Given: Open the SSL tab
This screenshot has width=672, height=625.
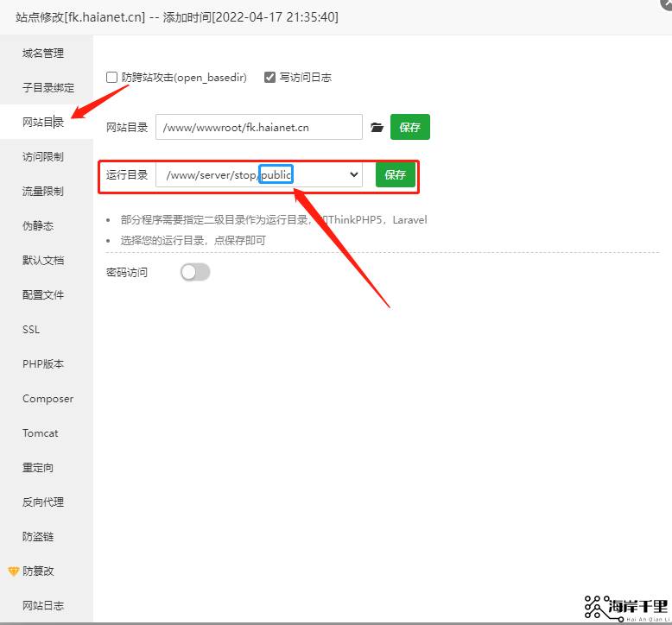Looking at the screenshot, I should 31,330.
